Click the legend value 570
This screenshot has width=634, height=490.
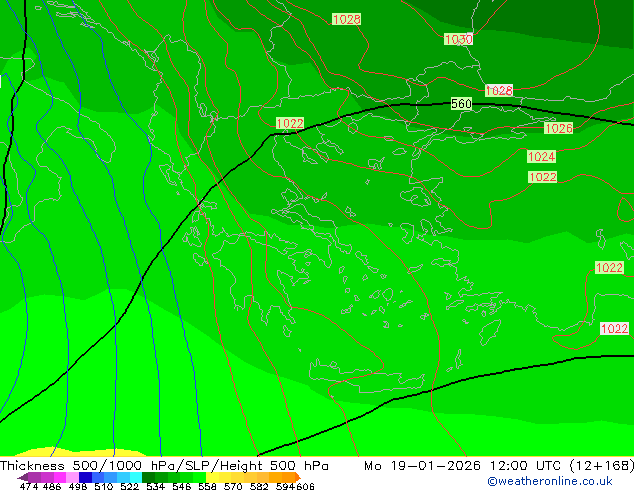(233, 486)
